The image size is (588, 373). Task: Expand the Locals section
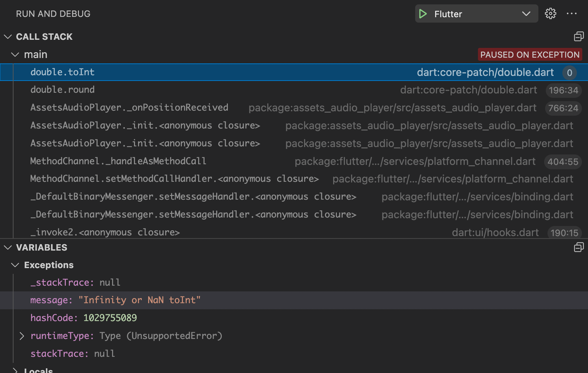pos(15,370)
